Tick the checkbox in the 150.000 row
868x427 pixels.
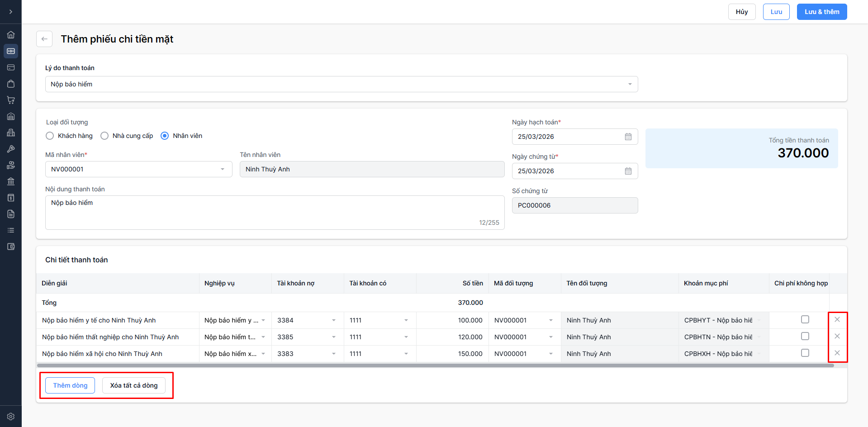[805, 353]
